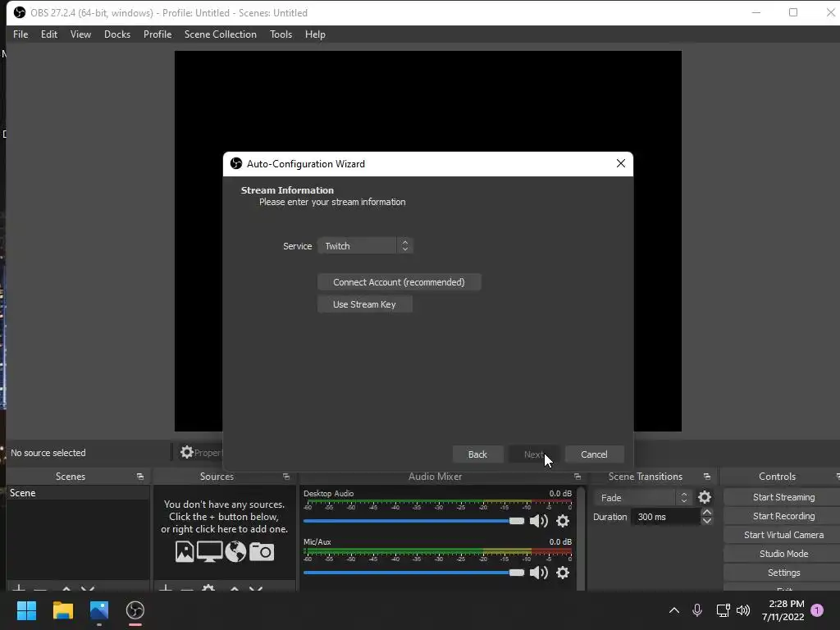Open the Windows Start menu
Image resolution: width=840 pixels, height=630 pixels.
[x=26, y=610]
